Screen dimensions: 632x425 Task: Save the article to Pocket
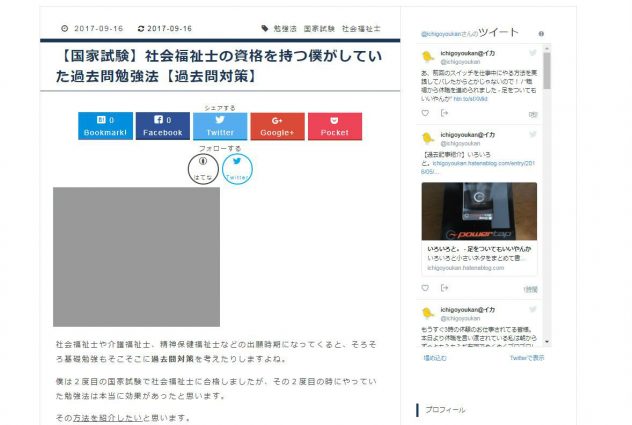(335, 126)
